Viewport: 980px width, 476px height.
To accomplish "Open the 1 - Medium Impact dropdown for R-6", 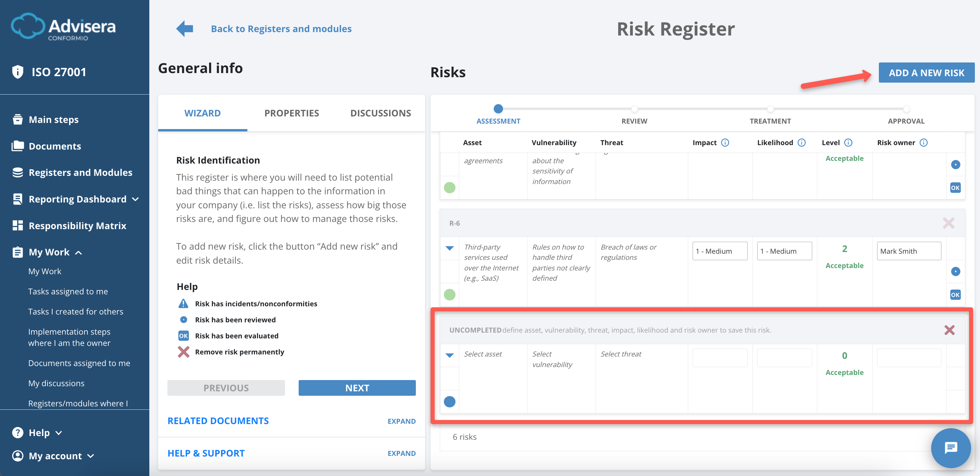I will (720, 251).
